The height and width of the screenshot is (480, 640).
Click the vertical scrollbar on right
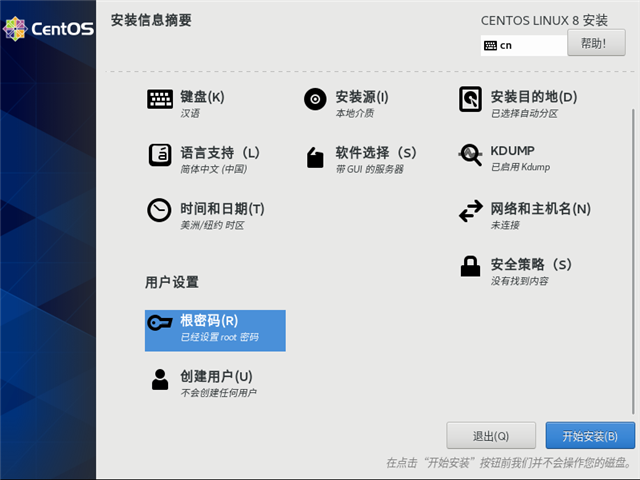click(x=633, y=261)
